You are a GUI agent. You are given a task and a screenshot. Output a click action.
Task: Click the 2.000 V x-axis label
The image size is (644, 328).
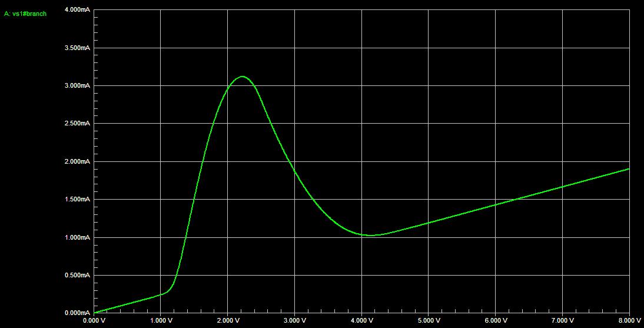coord(228,321)
